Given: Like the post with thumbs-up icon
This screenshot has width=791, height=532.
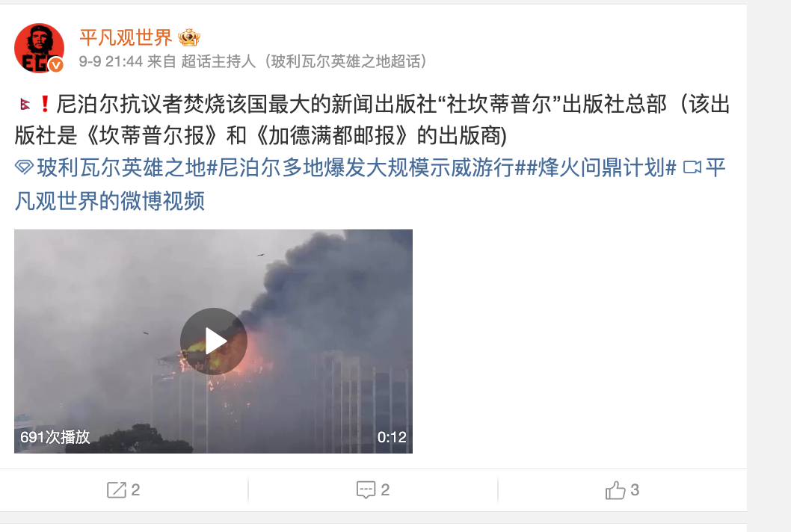Looking at the screenshot, I should coord(615,489).
